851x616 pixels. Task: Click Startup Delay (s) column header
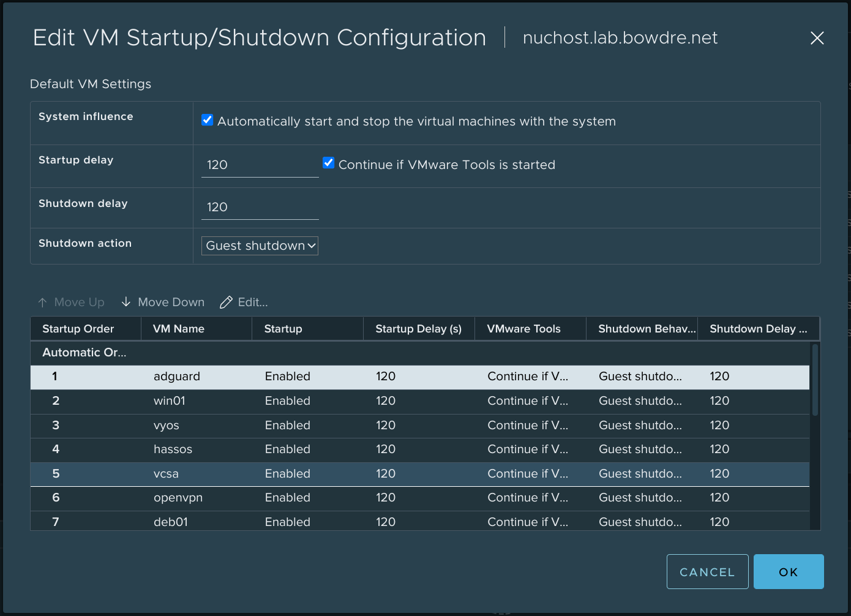click(419, 329)
